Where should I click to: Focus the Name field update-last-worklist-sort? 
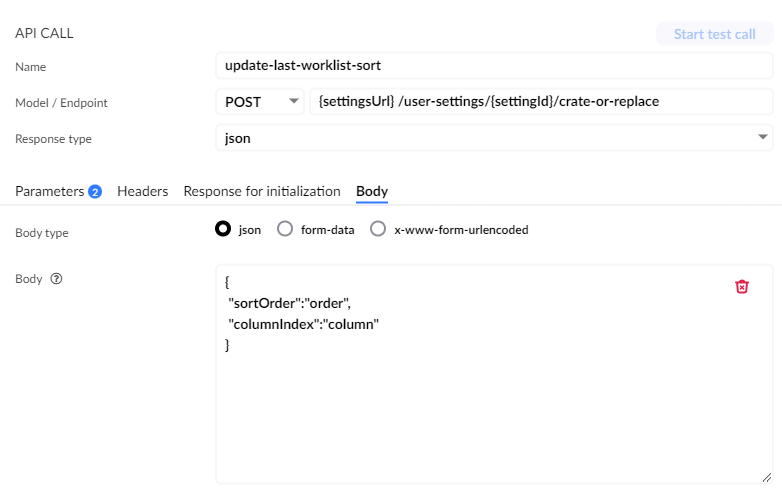click(x=494, y=65)
